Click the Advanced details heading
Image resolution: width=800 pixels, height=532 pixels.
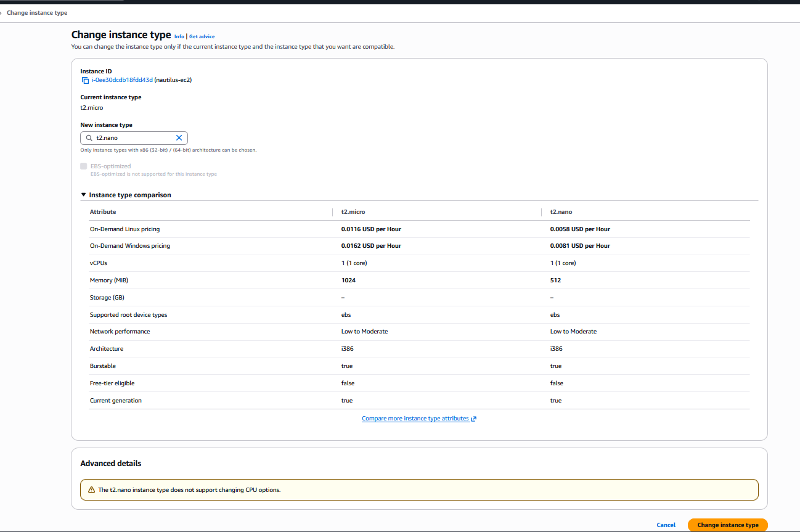[111, 464]
